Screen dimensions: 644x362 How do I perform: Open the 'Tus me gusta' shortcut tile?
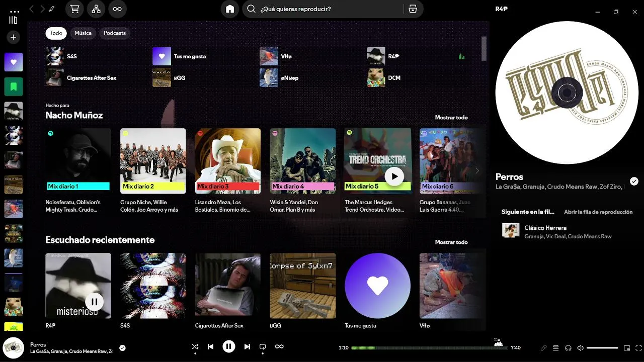point(204,56)
